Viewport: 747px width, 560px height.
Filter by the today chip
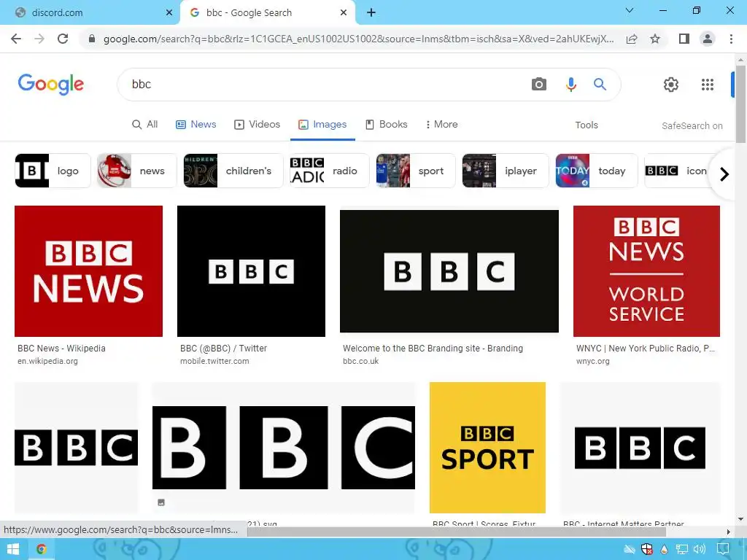point(597,171)
